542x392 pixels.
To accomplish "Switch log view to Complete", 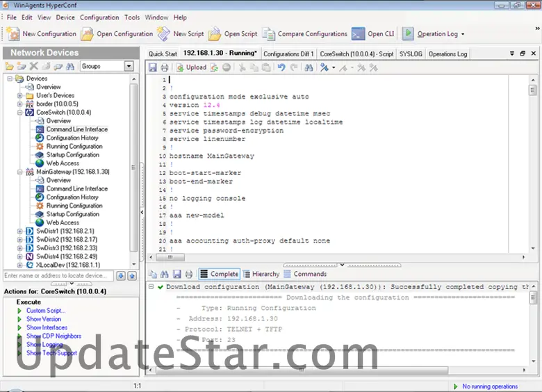I will click(x=219, y=274).
